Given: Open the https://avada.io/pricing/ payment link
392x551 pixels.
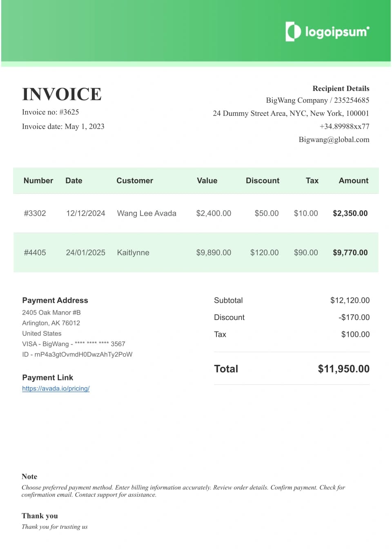Looking at the screenshot, I should coord(56,389).
